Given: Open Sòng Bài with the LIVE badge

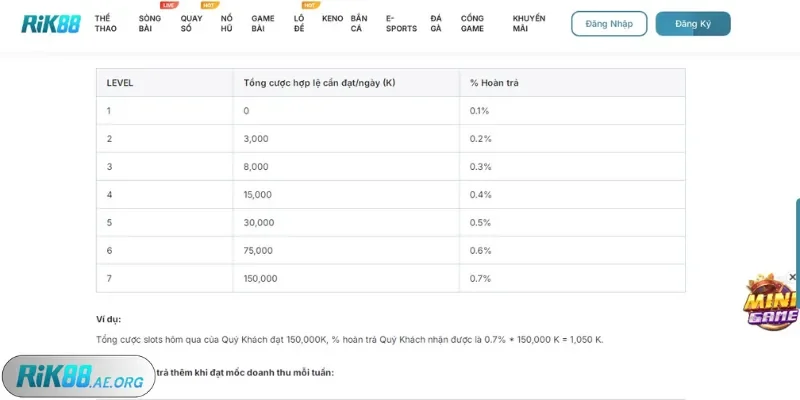Looking at the screenshot, I should pyautogui.click(x=149, y=24).
